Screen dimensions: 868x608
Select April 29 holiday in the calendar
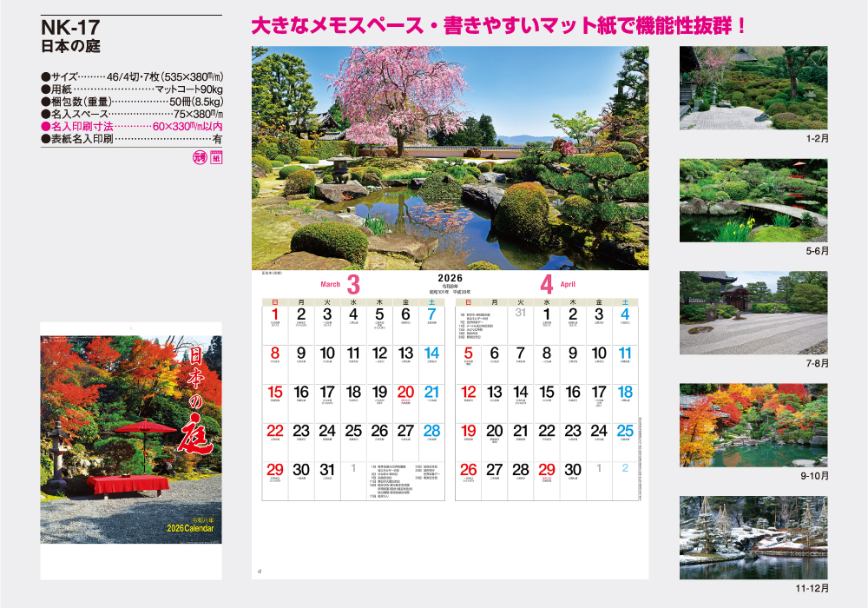(546, 470)
